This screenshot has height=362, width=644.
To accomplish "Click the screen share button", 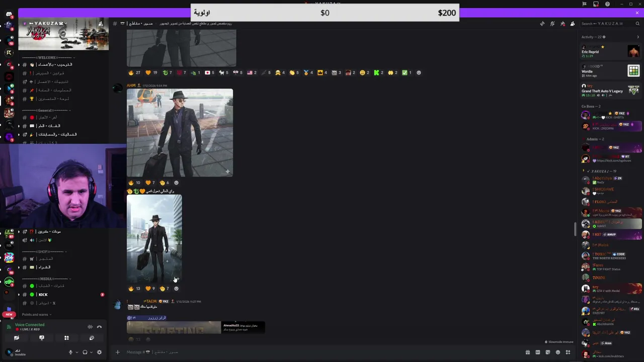I will point(42,338).
